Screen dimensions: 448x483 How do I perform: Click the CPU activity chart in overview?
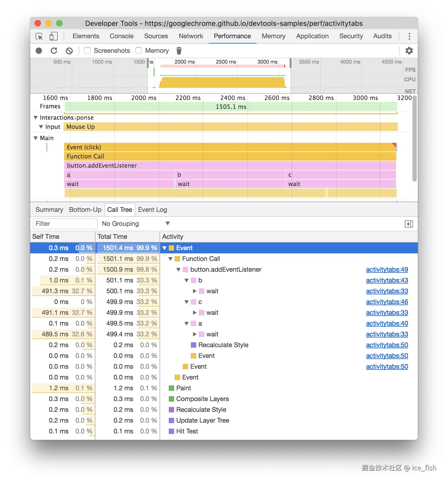click(223, 82)
